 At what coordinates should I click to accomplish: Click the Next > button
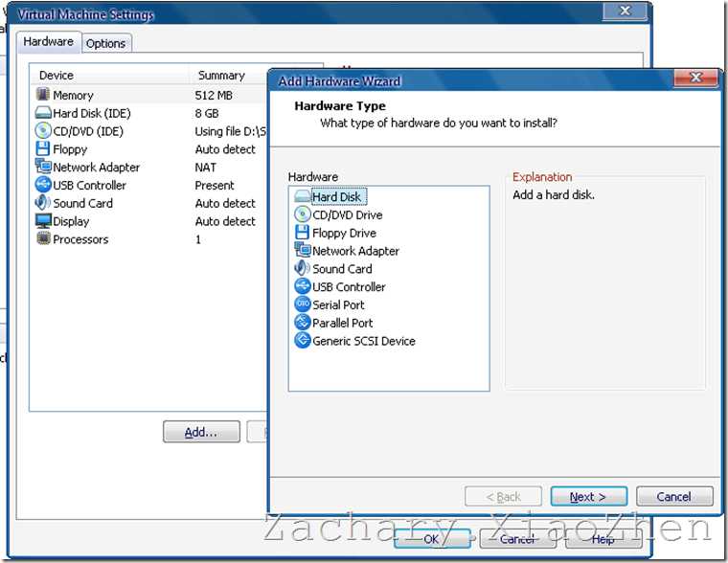tap(588, 497)
